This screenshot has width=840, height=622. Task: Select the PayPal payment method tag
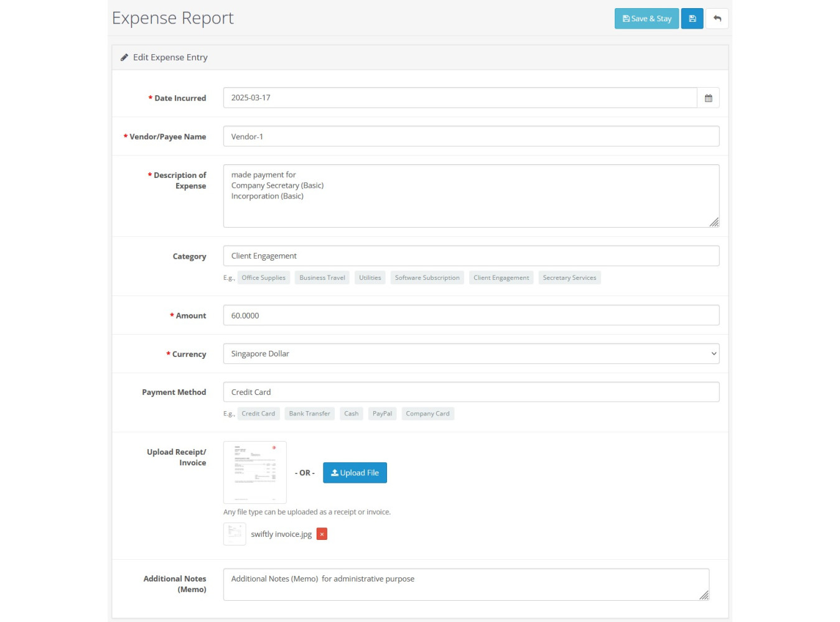pos(382,414)
